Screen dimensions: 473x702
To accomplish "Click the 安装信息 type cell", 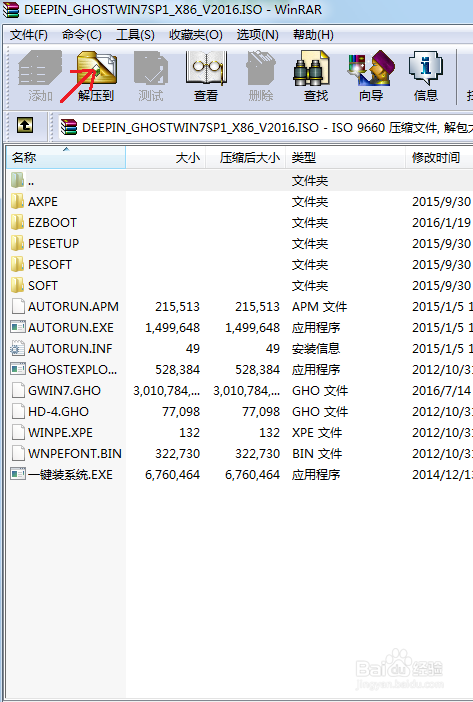I will 316,348.
